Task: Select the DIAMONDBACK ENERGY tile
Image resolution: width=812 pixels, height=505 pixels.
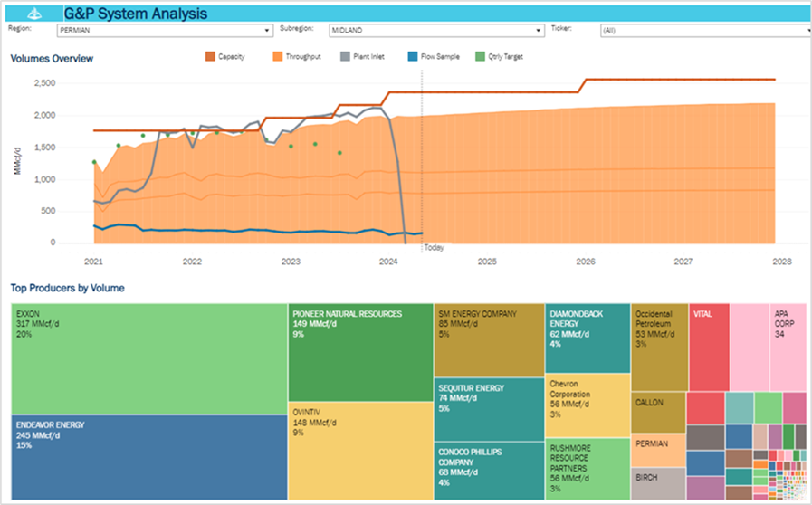Action: pyautogui.click(x=588, y=338)
